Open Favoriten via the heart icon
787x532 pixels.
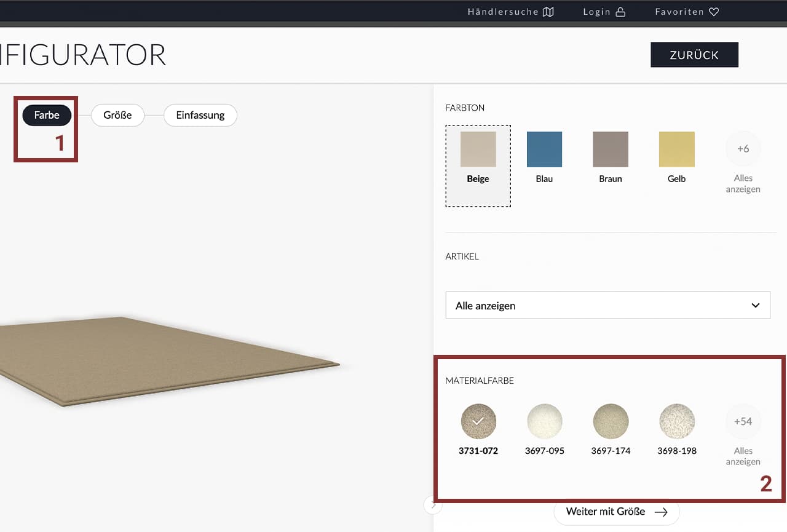tap(714, 12)
